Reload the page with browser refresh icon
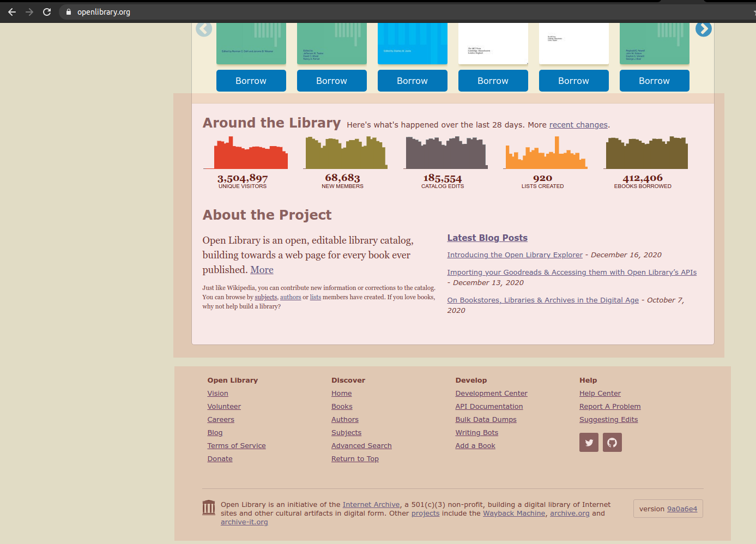Viewport: 756px width, 544px height. [47, 11]
